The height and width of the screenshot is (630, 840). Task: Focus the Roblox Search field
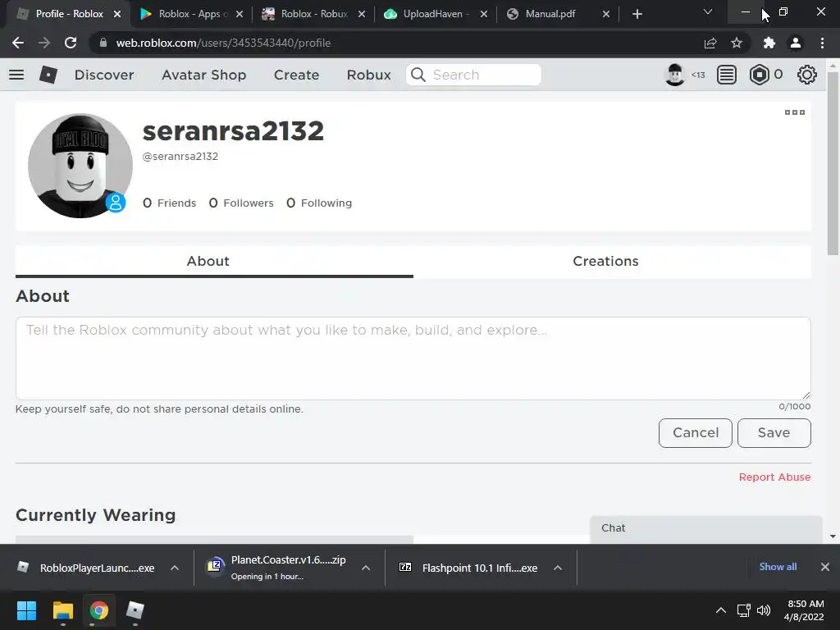473,75
